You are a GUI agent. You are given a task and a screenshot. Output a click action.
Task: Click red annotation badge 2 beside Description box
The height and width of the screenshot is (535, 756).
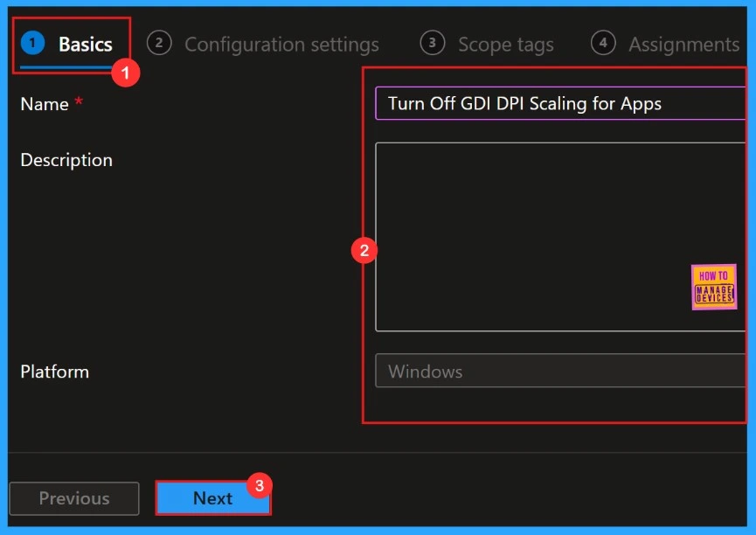pyautogui.click(x=363, y=250)
